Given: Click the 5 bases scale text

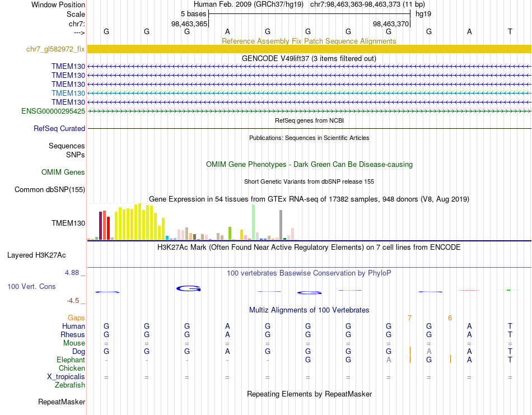Looking at the screenshot, I should [193, 14].
